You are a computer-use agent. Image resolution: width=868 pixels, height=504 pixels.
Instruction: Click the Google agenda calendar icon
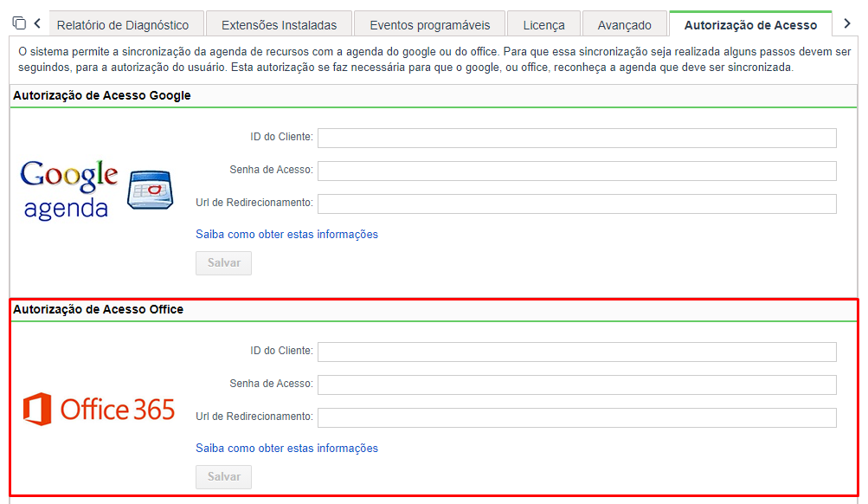150,190
